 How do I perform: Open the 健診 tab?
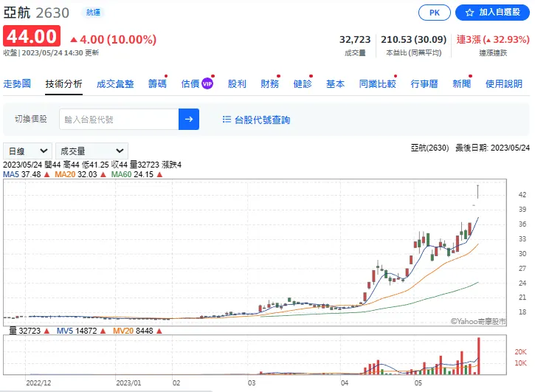click(303, 83)
